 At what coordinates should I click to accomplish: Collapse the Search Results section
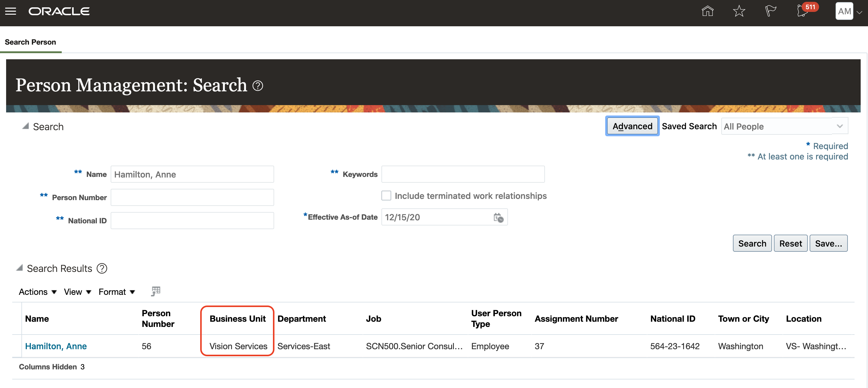pos(20,268)
